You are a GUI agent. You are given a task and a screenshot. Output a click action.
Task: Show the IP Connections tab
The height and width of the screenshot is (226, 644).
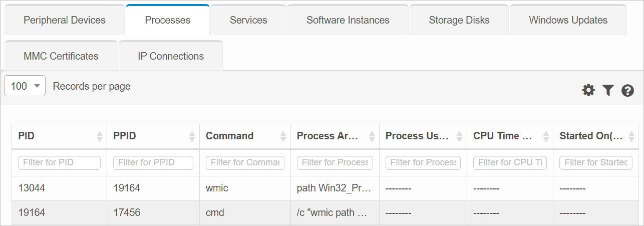pos(171,56)
